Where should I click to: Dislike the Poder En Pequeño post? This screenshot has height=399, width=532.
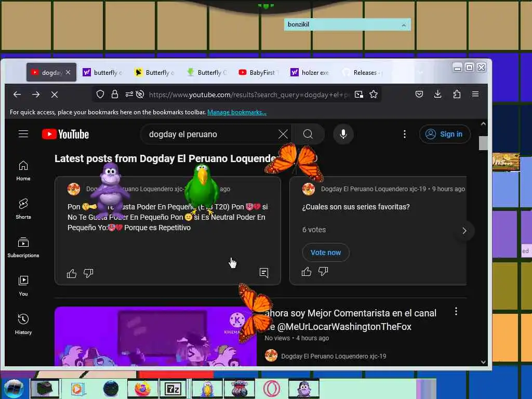point(88,273)
